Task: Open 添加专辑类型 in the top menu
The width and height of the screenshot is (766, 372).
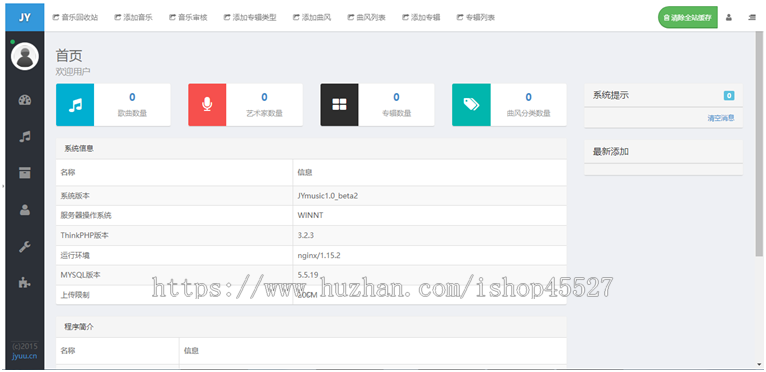Action: 250,18
